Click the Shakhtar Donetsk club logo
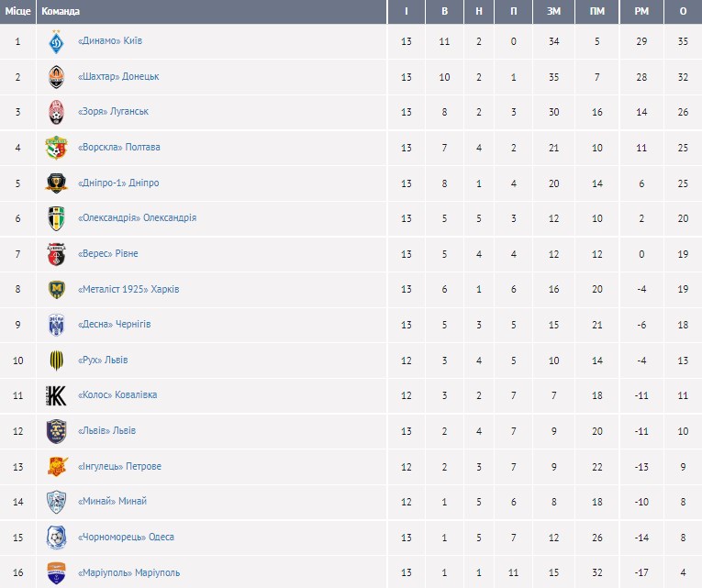Screen dimensions: 702x588 [56, 77]
